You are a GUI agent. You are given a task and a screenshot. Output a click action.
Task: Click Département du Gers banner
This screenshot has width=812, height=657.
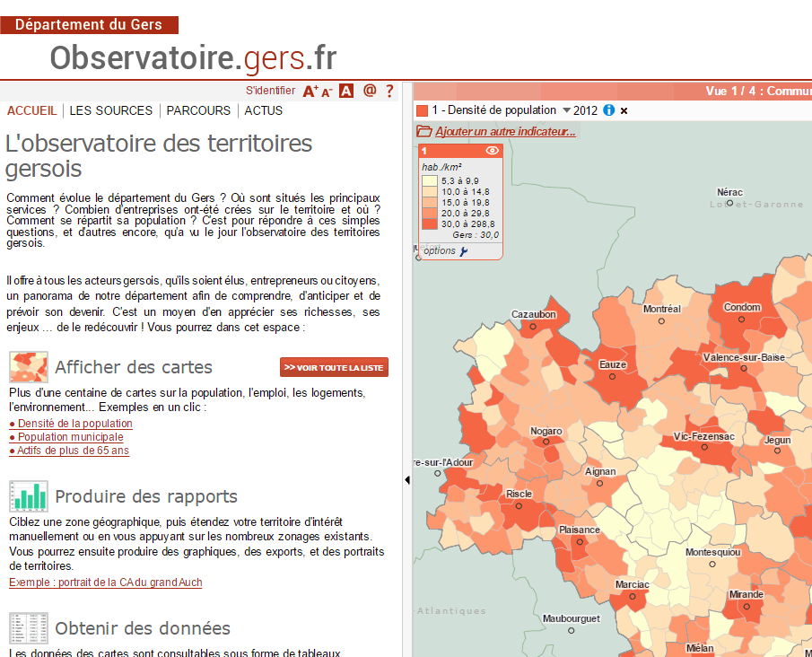coord(89,24)
